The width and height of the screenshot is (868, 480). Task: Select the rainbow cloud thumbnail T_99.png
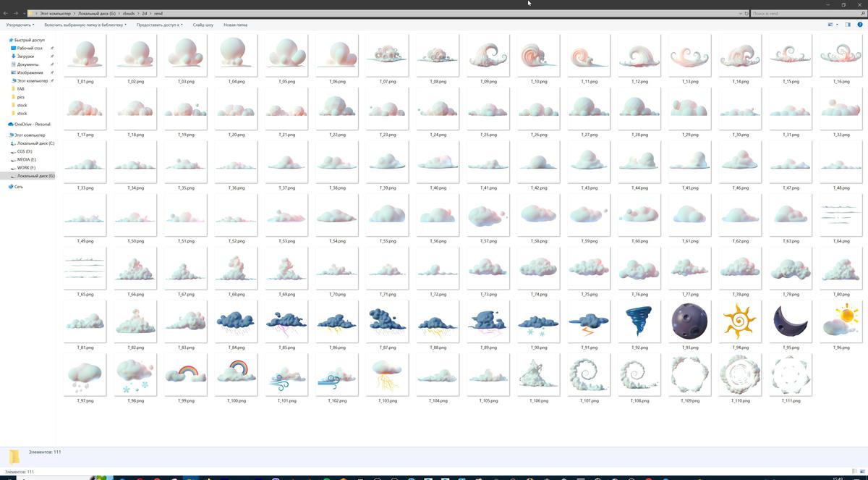pyautogui.click(x=185, y=374)
